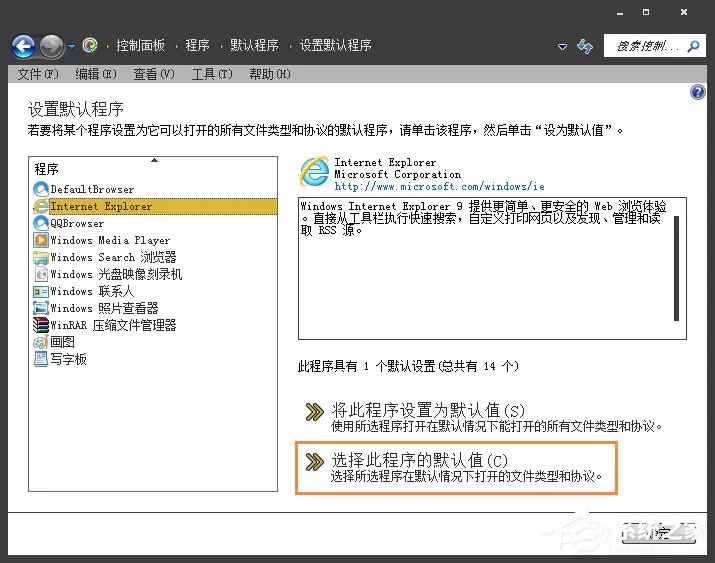Select Internet Explorer in program list

(x=153, y=206)
